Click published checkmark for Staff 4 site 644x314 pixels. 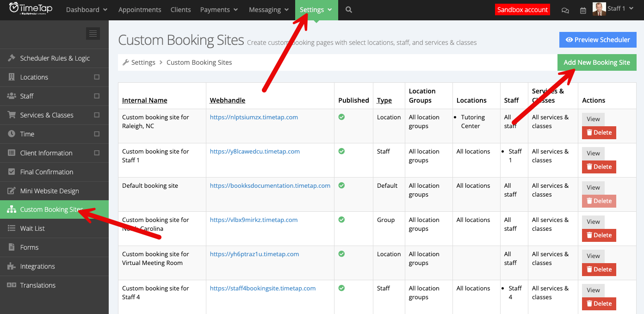pyautogui.click(x=341, y=288)
